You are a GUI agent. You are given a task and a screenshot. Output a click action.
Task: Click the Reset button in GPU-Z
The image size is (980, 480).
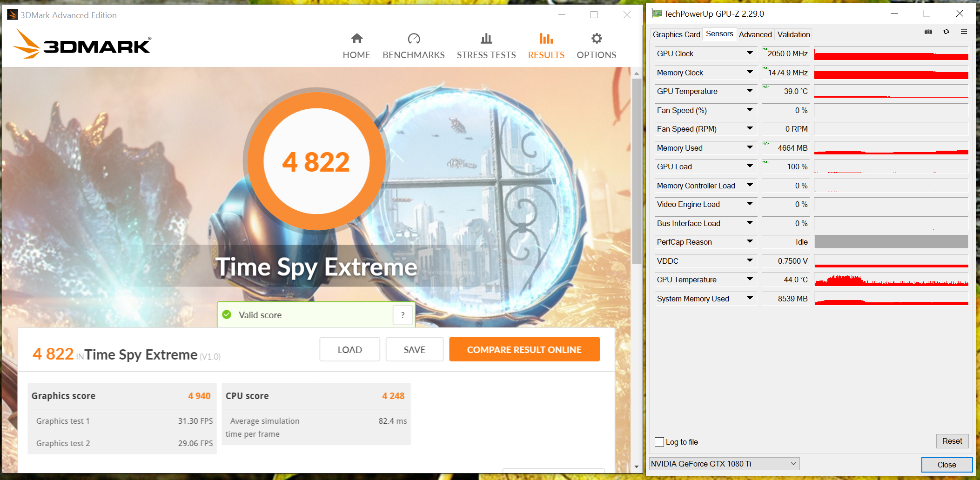[952, 441]
